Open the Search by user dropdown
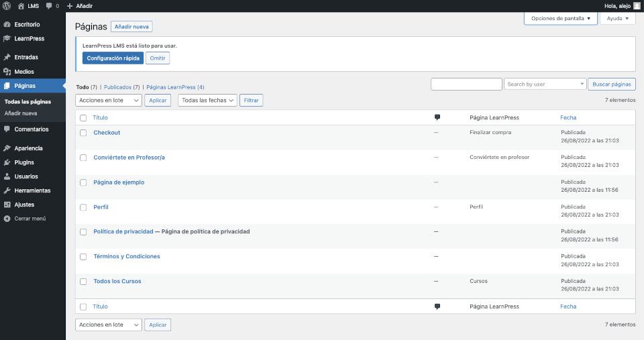The height and width of the screenshot is (340, 644). pos(545,84)
